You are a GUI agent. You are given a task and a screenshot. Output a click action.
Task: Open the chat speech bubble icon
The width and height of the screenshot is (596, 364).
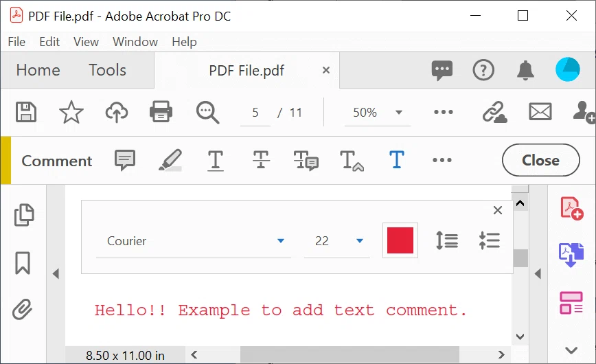[x=442, y=70]
